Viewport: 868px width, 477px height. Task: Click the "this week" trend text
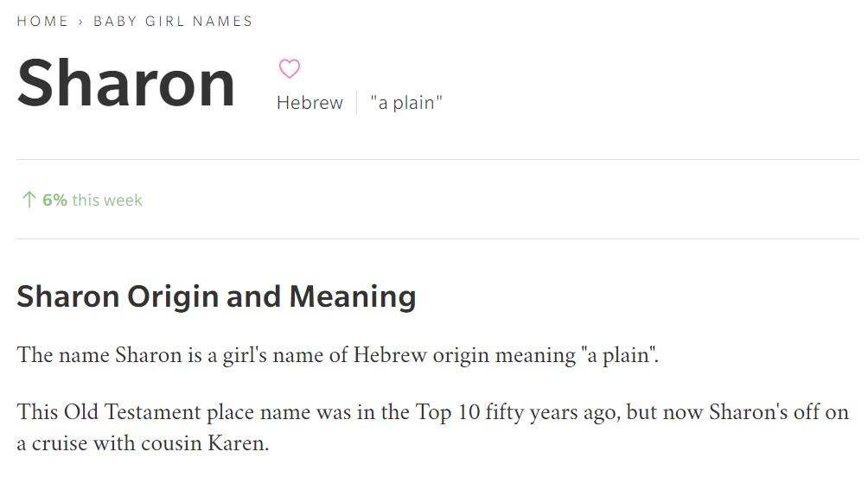(107, 200)
